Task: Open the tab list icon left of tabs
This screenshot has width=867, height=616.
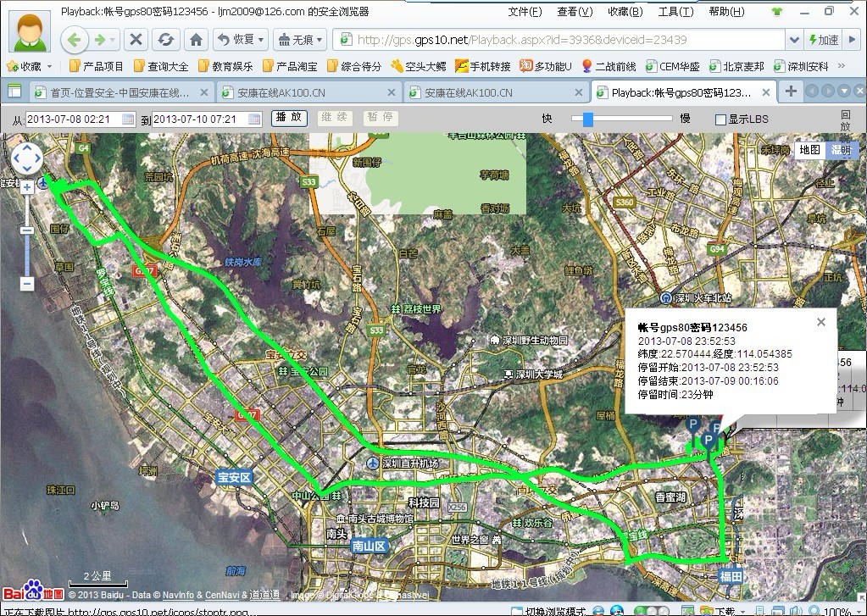Action: (14, 92)
